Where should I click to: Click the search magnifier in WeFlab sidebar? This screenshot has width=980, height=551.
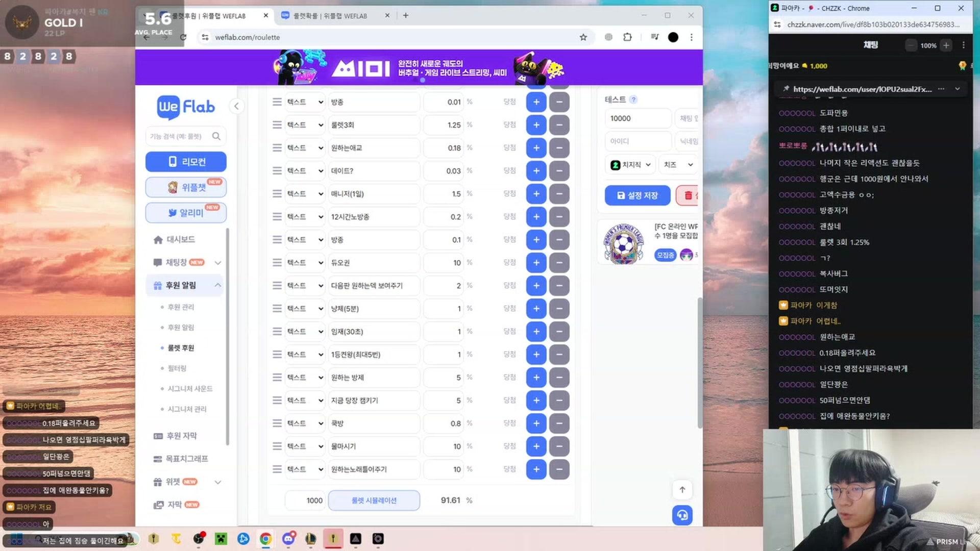pos(216,136)
